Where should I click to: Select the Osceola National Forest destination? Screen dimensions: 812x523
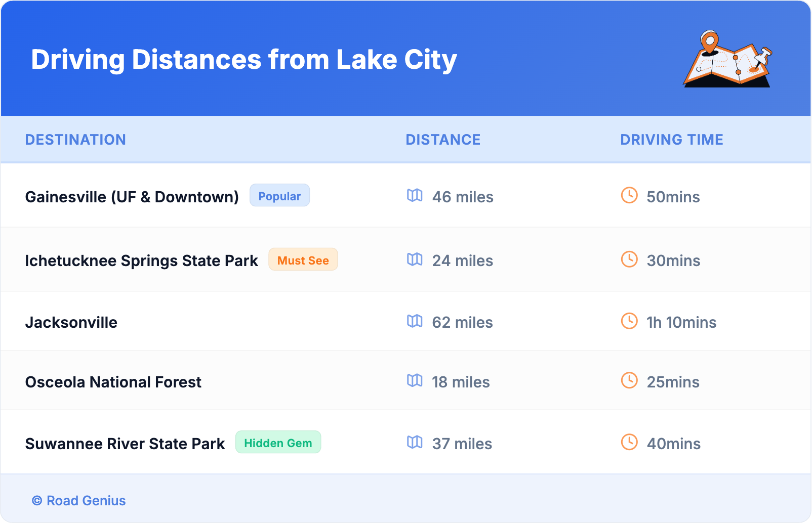[x=113, y=382]
